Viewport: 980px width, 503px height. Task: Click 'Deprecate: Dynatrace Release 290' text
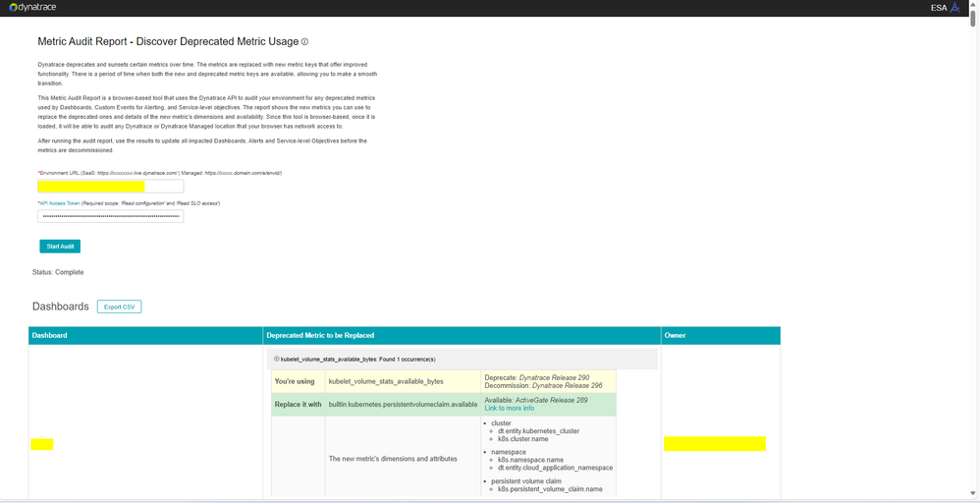coord(537,377)
